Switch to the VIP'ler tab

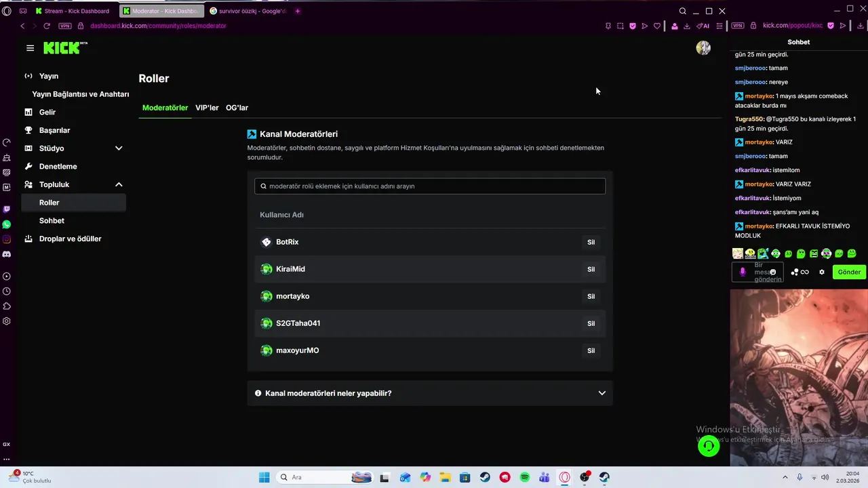click(x=207, y=108)
